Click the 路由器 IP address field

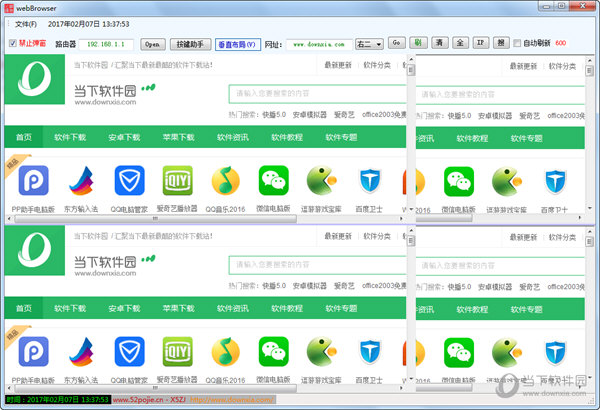click(x=106, y=44)
